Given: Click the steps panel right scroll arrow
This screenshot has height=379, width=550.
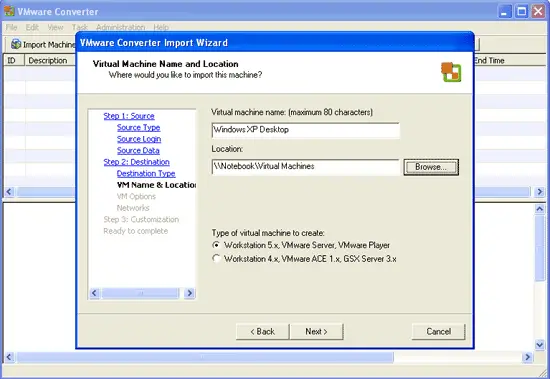Looking at the screenshot, I should pyautogui.click(x=189, y=293).
